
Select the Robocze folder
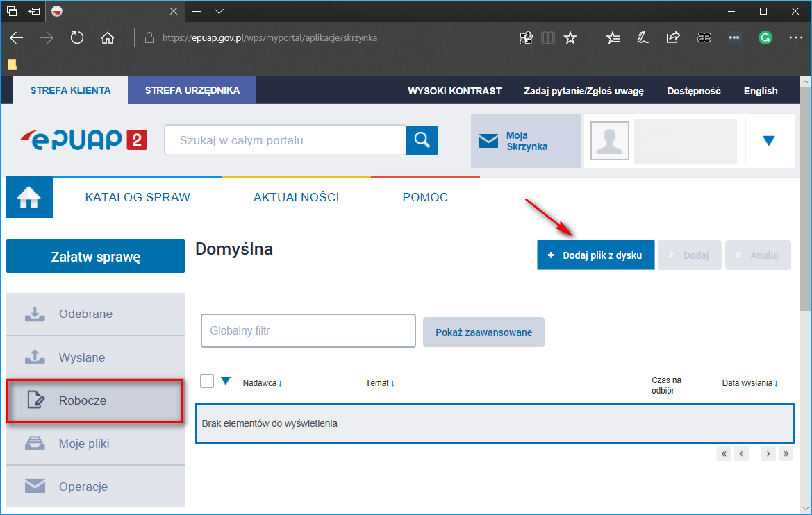[x=94, y=400]
